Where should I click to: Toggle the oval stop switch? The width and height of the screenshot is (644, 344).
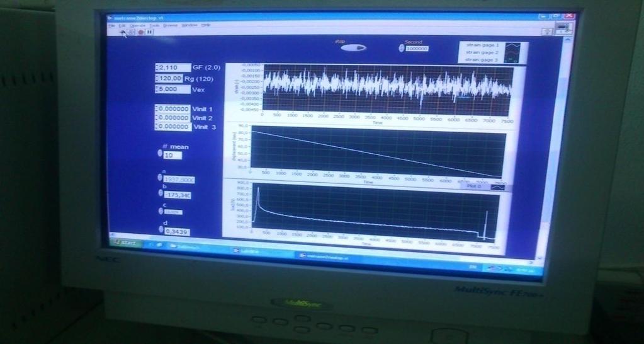click(x=353, y=48)
